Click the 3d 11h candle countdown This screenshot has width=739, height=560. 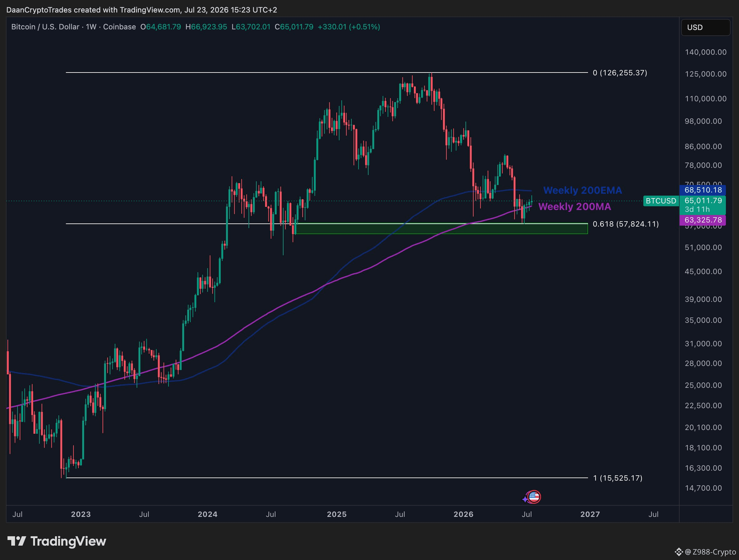pos(697,209)
